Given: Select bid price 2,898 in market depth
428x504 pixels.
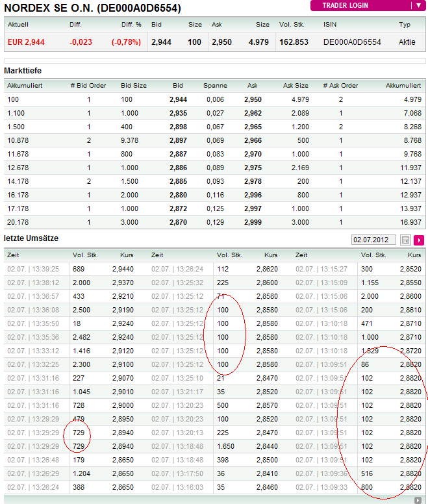Looking at the screenshot, I should click(x=179, y=127).
